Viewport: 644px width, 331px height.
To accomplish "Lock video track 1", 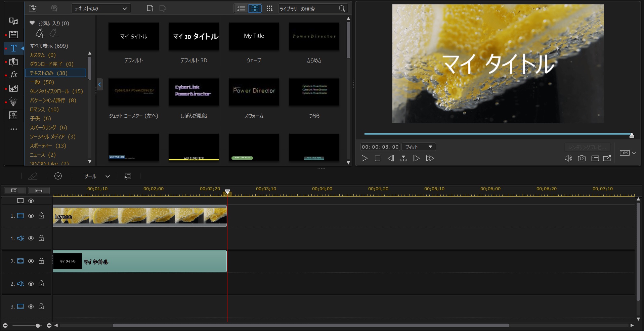I will (41, 216).
